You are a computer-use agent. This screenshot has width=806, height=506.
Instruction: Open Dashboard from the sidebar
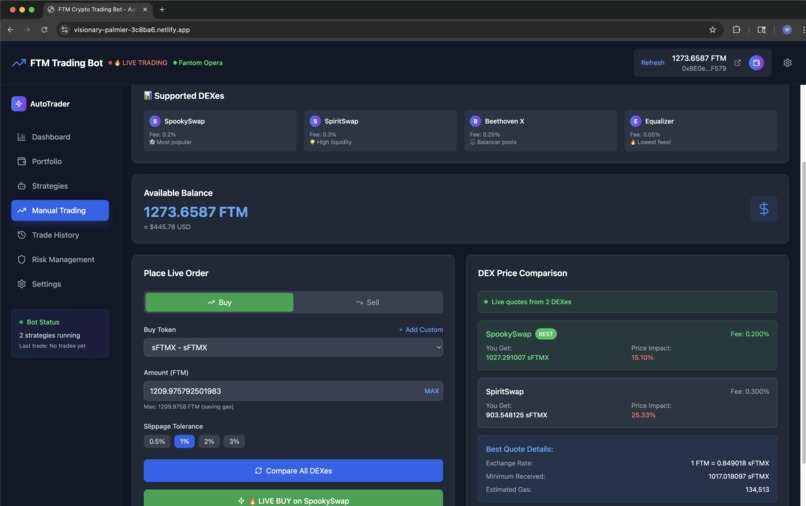60,137
